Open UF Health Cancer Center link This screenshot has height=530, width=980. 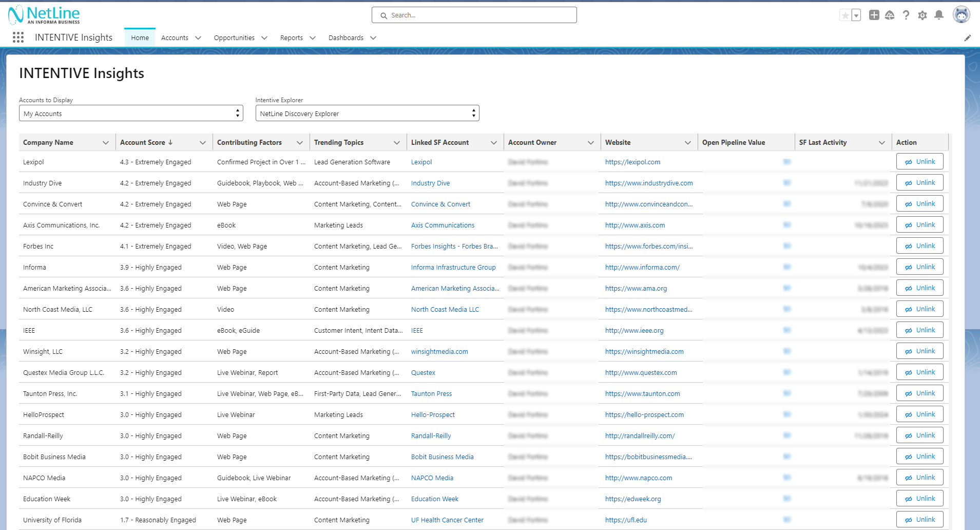[447, 520]
